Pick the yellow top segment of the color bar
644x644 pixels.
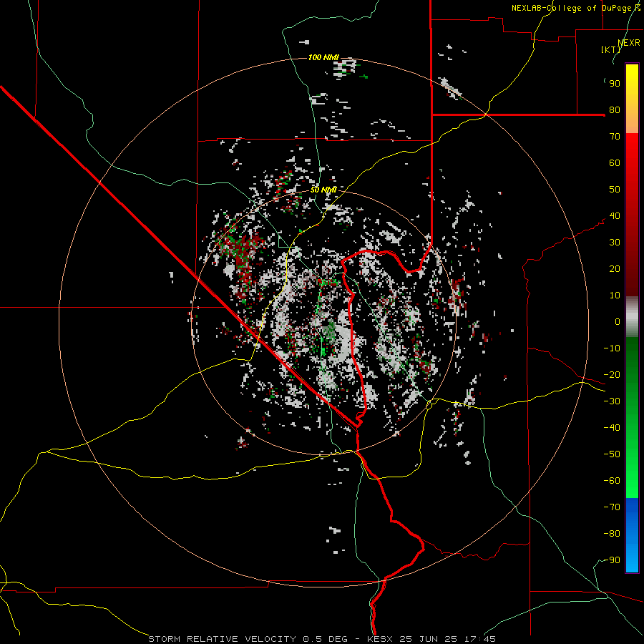click(632, 99)
